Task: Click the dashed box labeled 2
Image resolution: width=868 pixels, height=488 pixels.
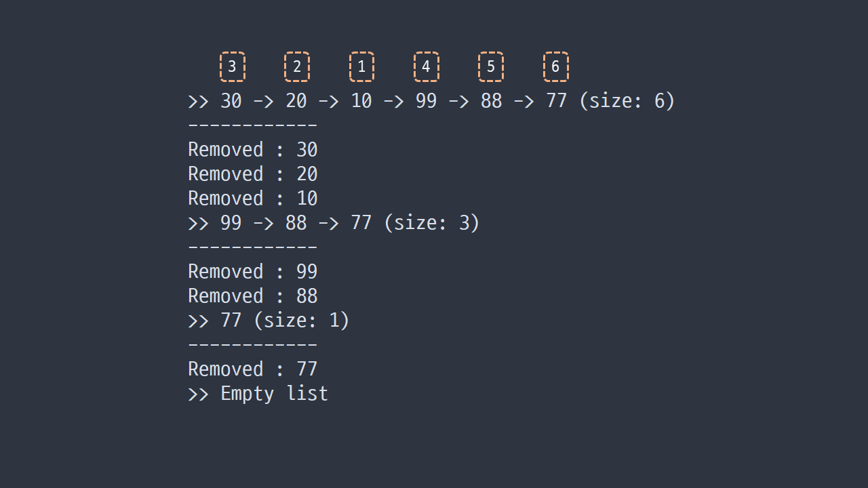Action: [297, 67]
